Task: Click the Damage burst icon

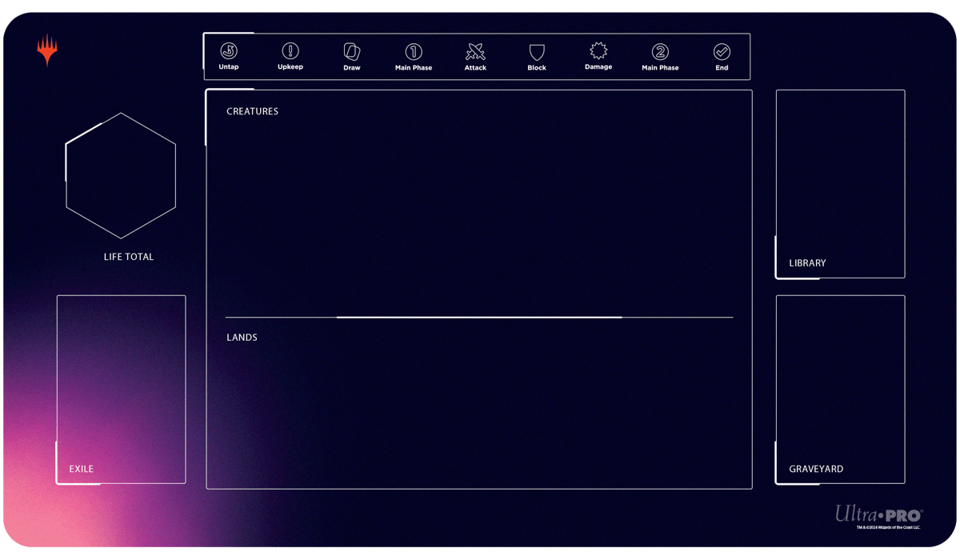Action: [x=598, y=51]
